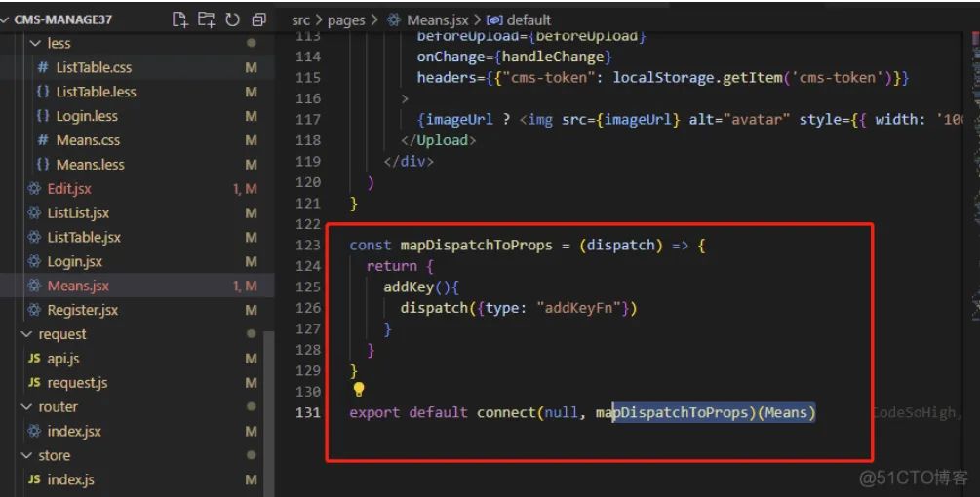The width and height of the screenshot is (980, 497).
Task: Click the JS icon beside api.js
Action: [x=34, y=359]
